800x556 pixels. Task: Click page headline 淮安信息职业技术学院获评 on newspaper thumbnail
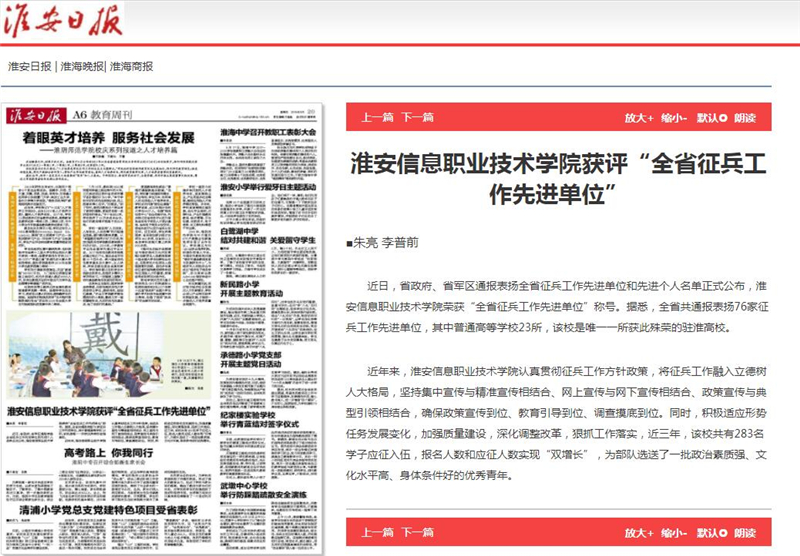click(x=109, y=411)
